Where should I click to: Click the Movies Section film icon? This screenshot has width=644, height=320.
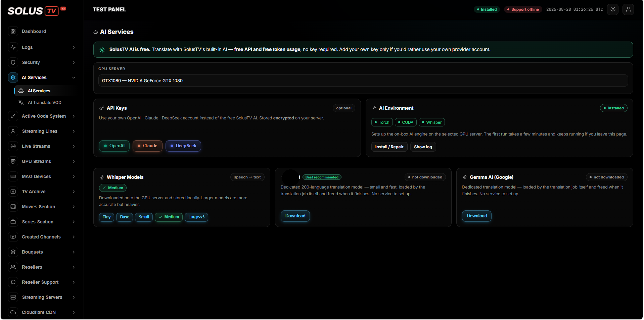point(13,207)
